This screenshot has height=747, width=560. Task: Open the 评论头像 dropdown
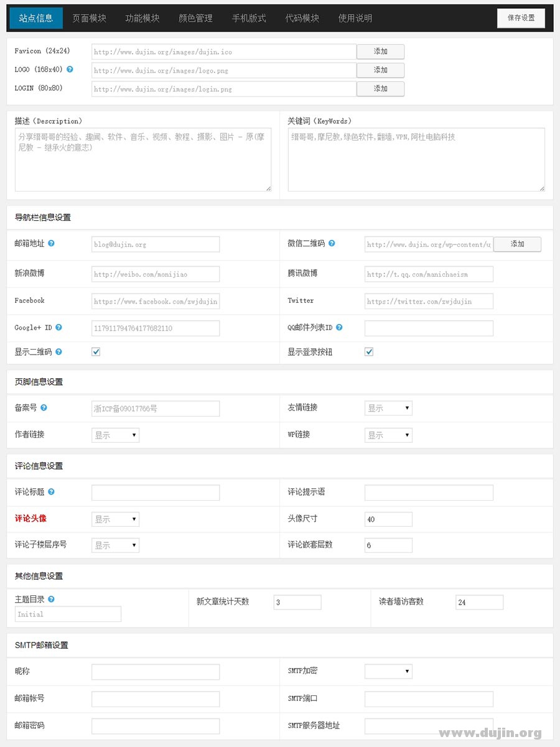pos(115,519)
